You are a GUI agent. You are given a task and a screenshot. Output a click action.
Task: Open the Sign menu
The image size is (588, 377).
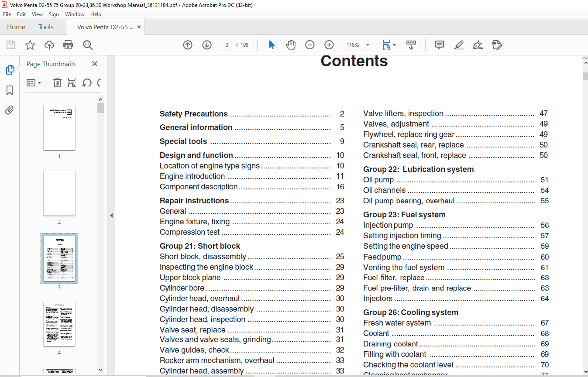pyautogui.click(x=54, y=14)
